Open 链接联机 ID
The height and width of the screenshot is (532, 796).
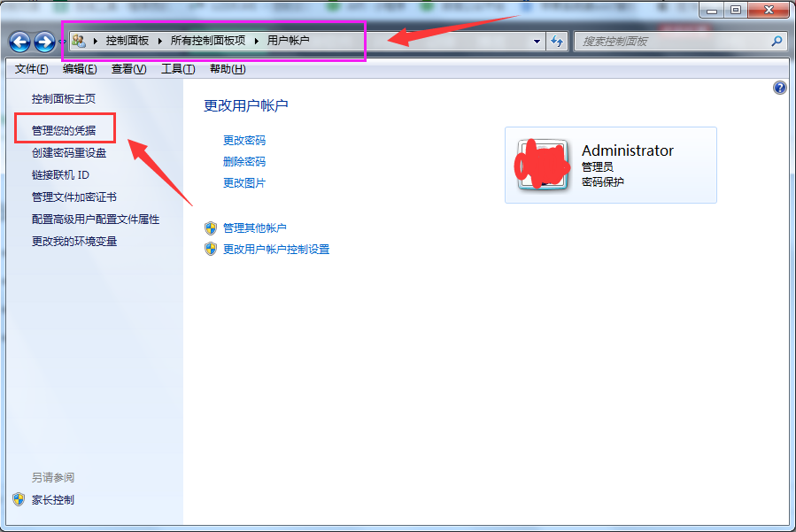(60, 175)
